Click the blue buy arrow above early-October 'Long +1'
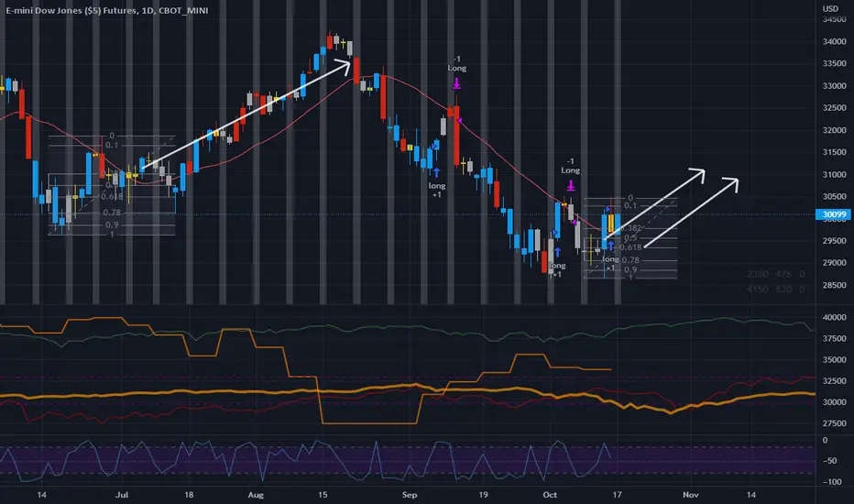This screenshot has width=854, height=504. pos(557,252)
